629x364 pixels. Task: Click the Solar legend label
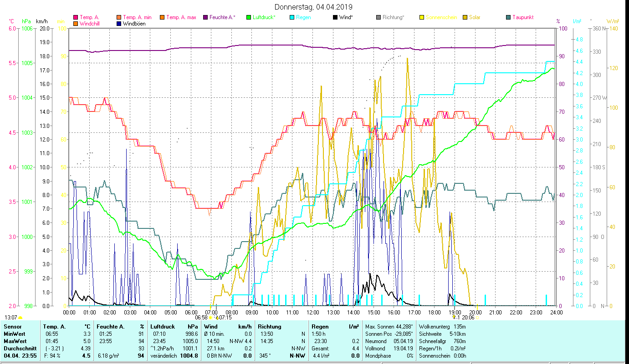click(x=475, y=18)
